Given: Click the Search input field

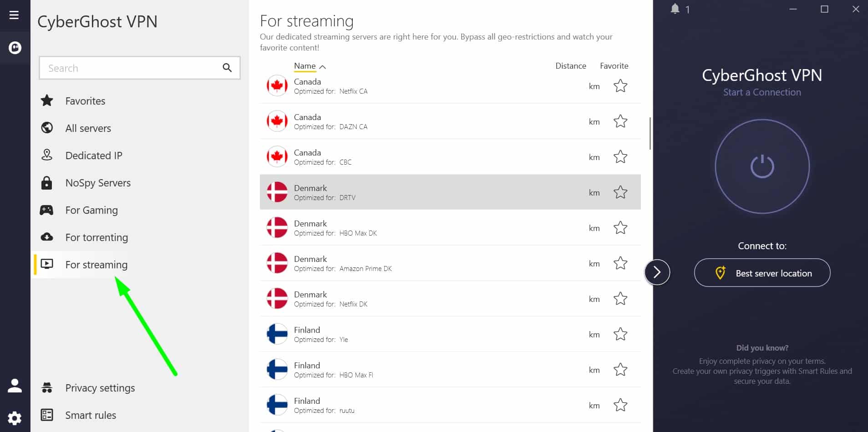Looking at the screenshot, I should point(130,68).
